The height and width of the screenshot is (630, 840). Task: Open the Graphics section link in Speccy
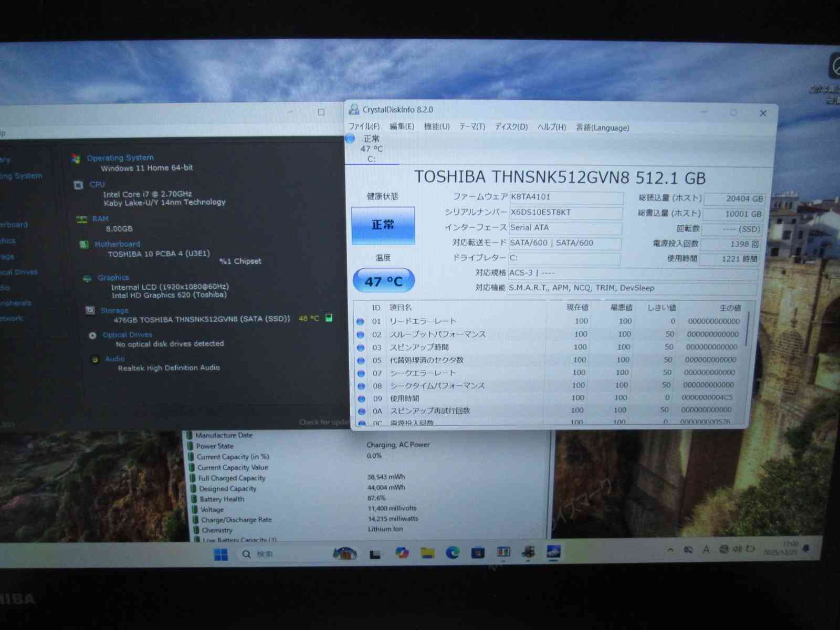(x=113, y=277)
